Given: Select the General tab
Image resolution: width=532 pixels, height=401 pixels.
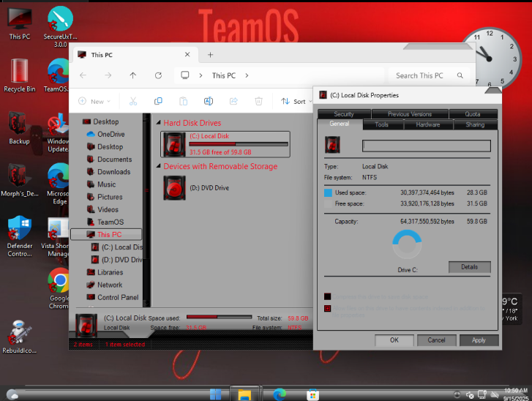Looking at the screenshot, I should (340, 124).
